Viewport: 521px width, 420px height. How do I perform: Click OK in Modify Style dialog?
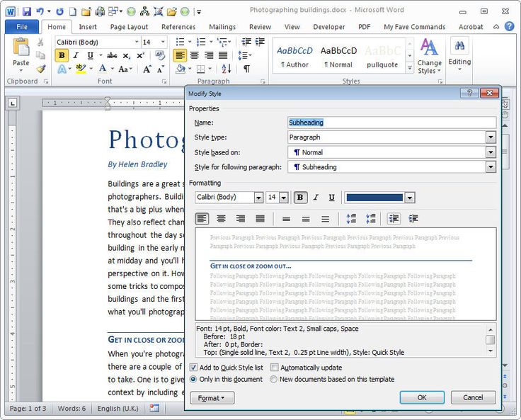point(422,397)
